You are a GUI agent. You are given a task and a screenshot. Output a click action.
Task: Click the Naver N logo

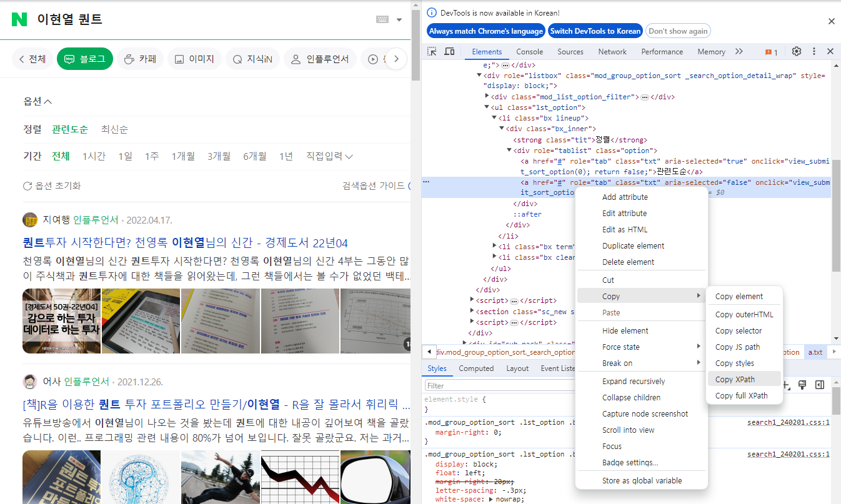(x=19, y=19)
